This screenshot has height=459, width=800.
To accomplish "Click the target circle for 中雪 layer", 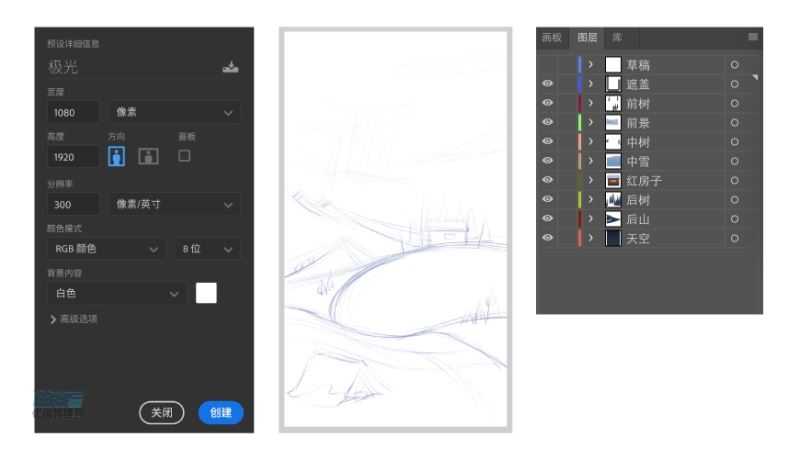I will click(x=734, y=162).
